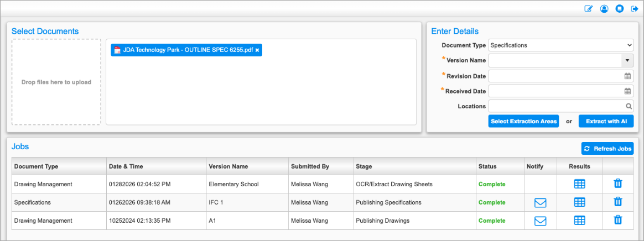Viewport: 644px width, 241px height.
Task: Open the Received Date calendar picker
Action: 627,91
